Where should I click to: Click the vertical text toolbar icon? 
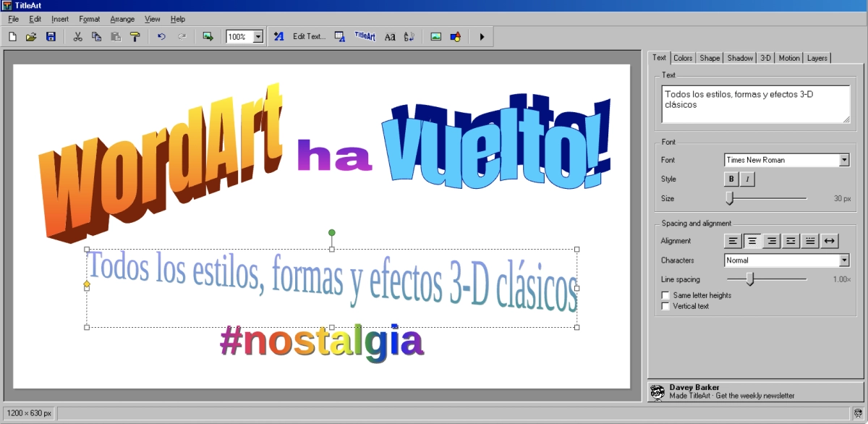[x=409, y=36]
